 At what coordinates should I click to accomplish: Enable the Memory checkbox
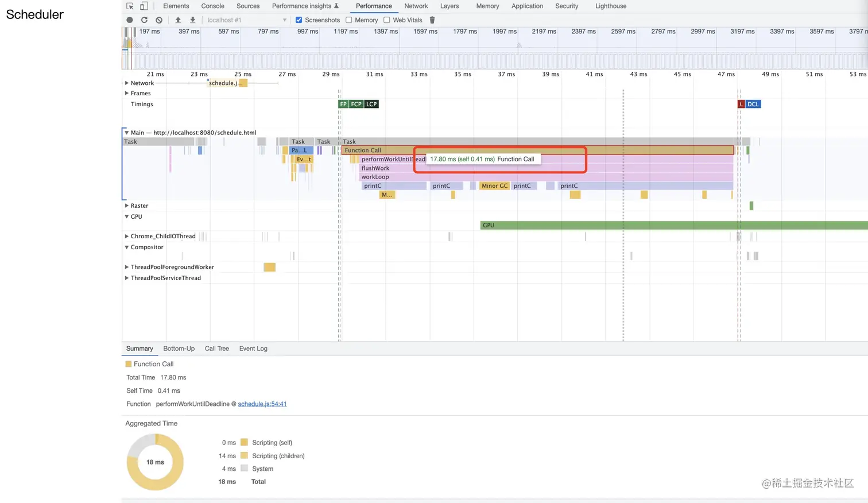click(349, 20)
